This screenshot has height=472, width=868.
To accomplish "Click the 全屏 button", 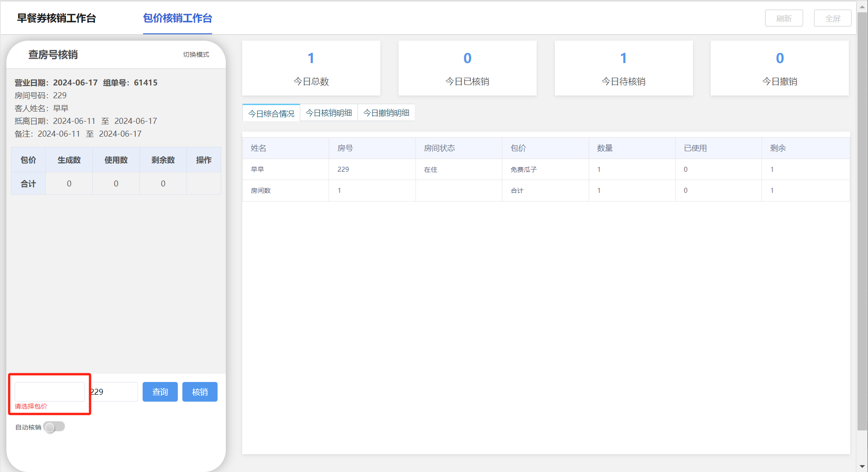I will [x=833, y=18].
